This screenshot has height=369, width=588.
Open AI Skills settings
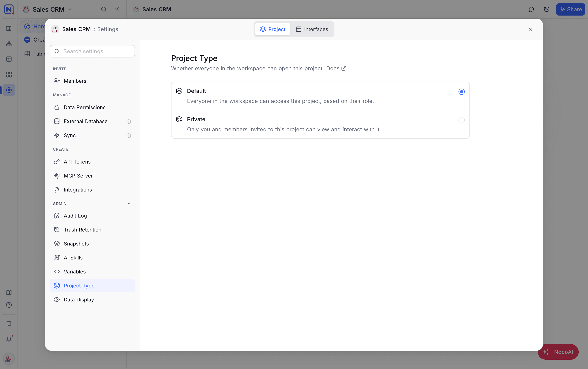coord(92,258)
